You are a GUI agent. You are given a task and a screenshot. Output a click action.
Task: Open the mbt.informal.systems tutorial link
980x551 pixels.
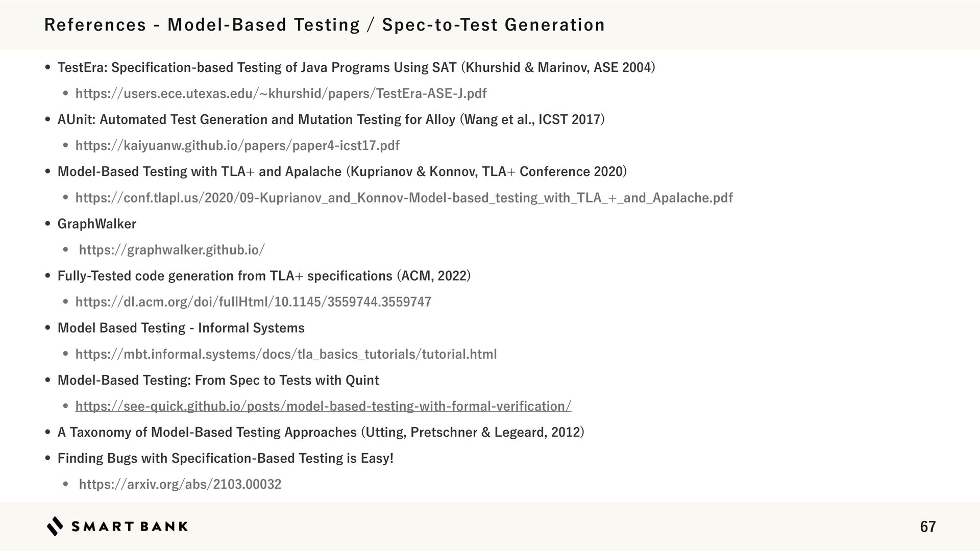[x=286, y=354]
